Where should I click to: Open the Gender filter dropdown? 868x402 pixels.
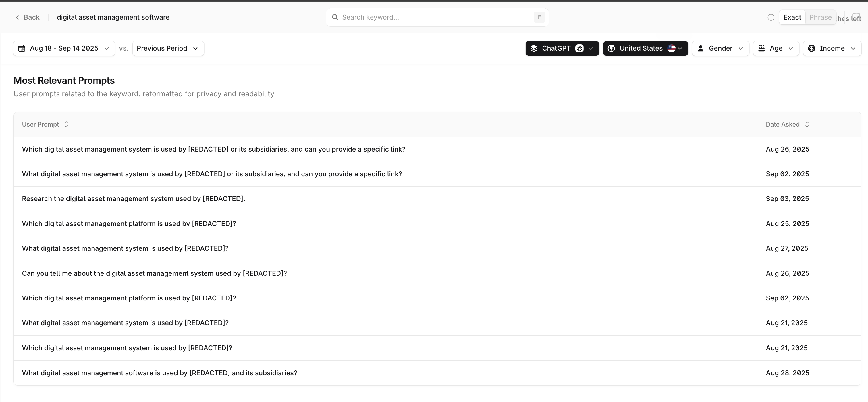click(720, 48)
